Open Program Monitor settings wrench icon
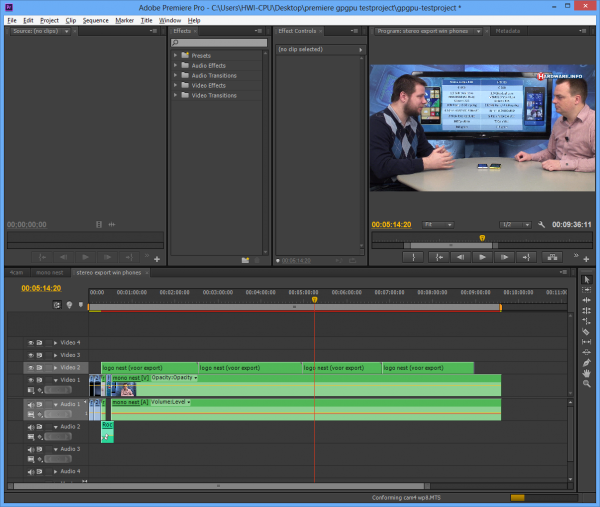 click(x=540, y=225)
